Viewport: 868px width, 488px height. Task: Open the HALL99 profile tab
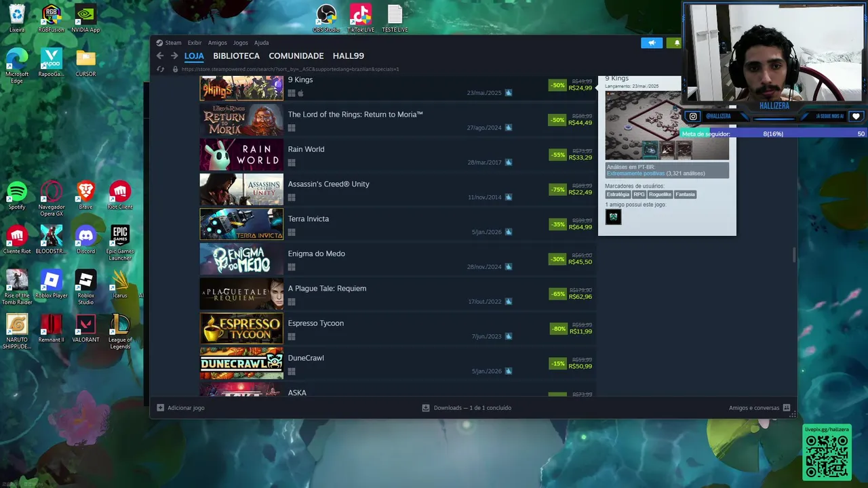(348, 56)
